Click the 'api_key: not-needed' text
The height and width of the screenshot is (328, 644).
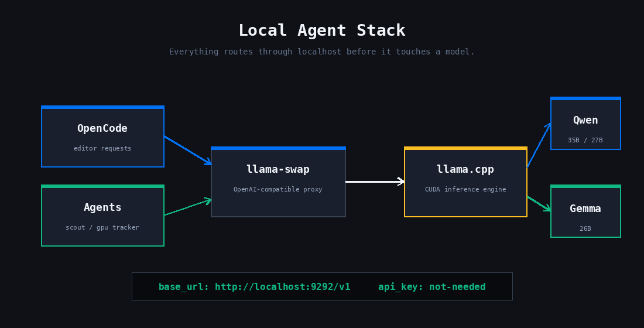432,287
